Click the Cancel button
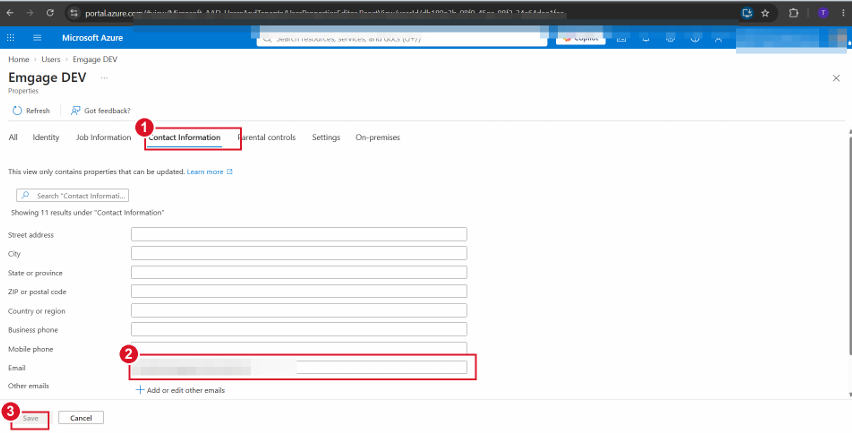The width and height of the screenshot is (852, 433). [81, 418]
